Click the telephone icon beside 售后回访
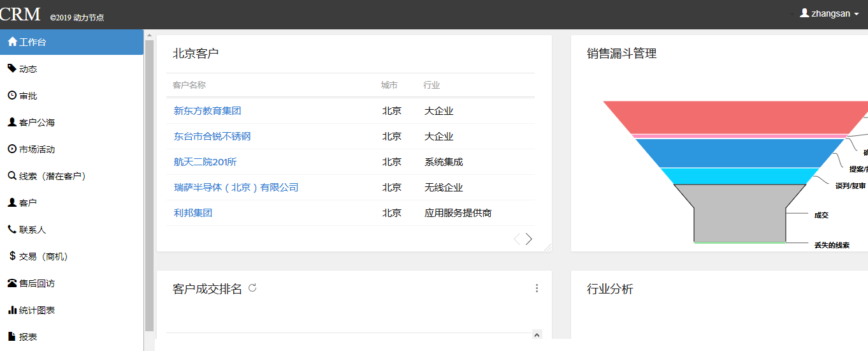The width and height of the screenshot is (868, 351). (x=12, y=283)
